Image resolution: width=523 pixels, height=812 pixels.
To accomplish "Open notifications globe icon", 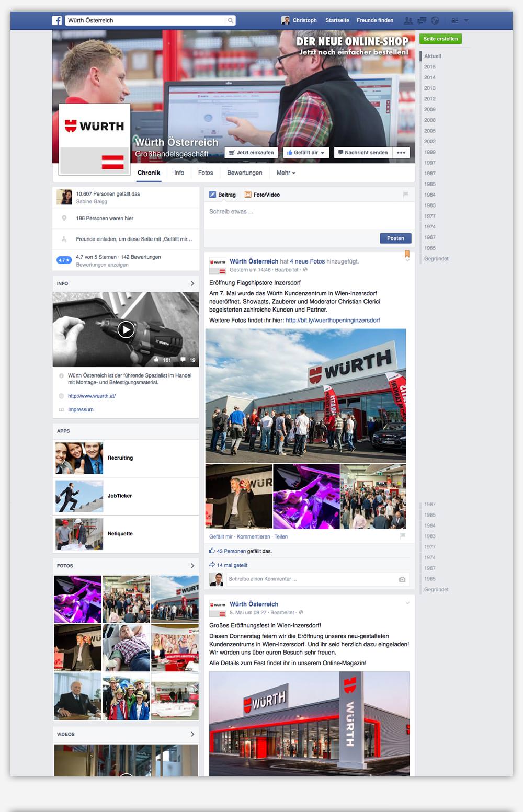I will coord(435,20).
